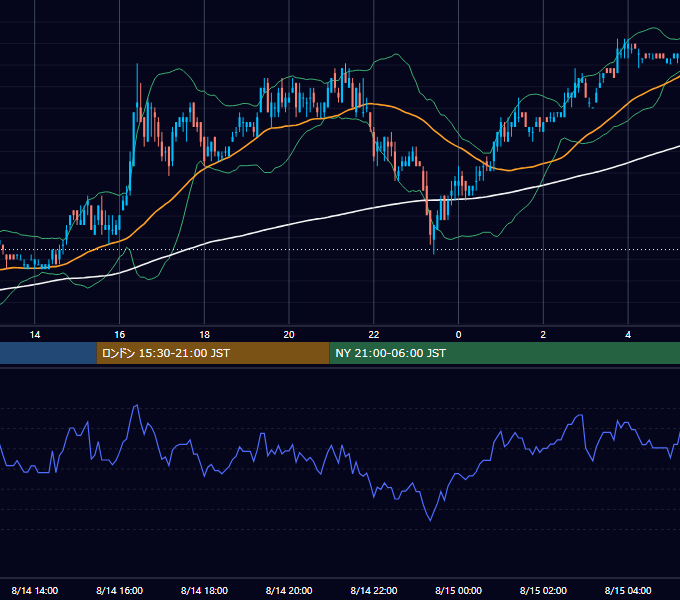Click the London 15:30-21:00 JST session bar
Screen dimensions: 680x600
click(213, 353)
